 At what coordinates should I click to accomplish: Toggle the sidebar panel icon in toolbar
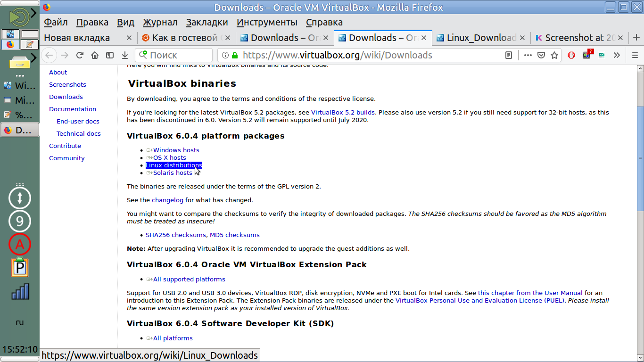110,55
